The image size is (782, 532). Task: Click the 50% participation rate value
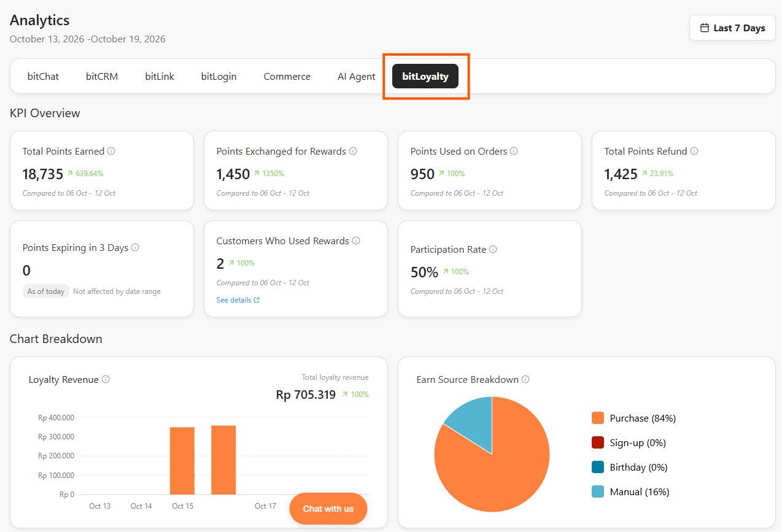424,272
